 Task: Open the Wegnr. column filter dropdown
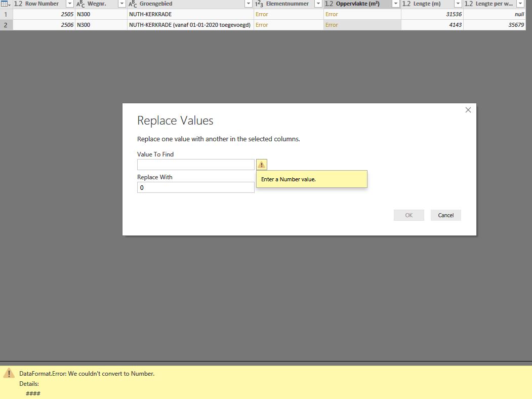(122, 4)
